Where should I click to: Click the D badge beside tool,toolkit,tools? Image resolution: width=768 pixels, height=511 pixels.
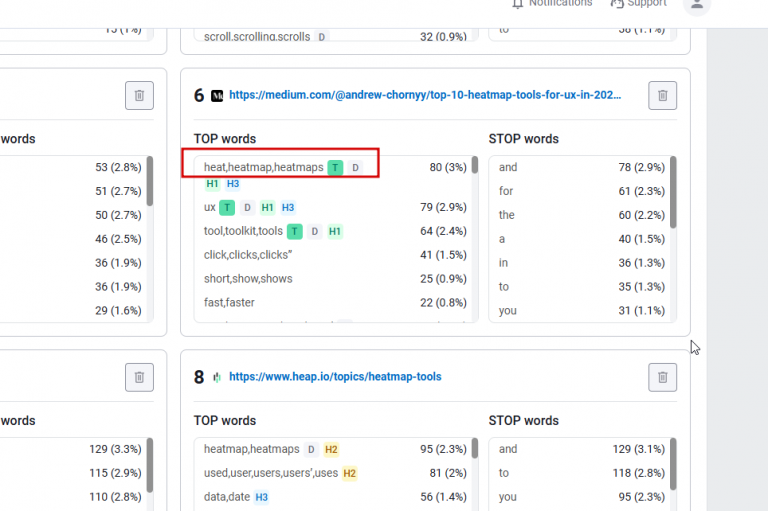tap(315, 231)
